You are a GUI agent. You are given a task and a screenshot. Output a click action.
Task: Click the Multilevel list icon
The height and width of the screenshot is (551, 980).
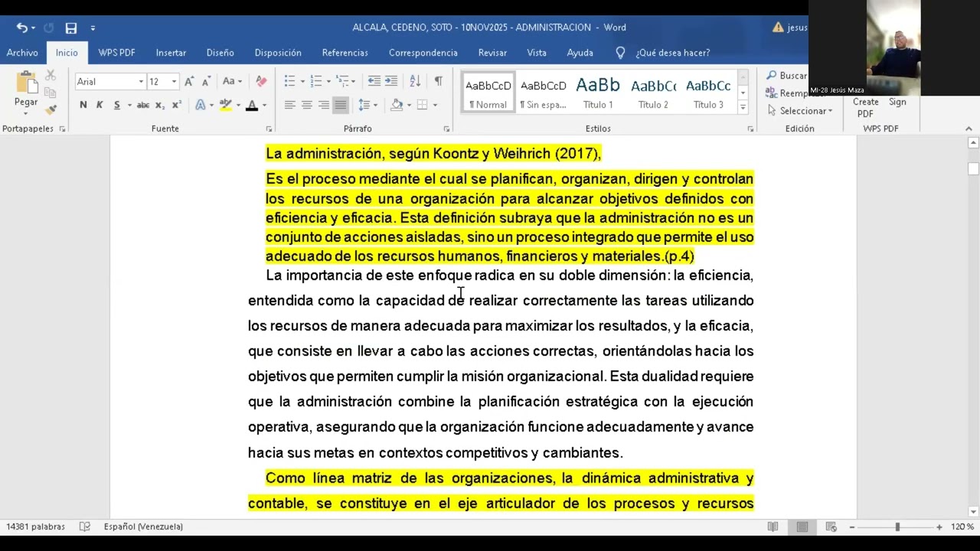(x=342, y=81)
